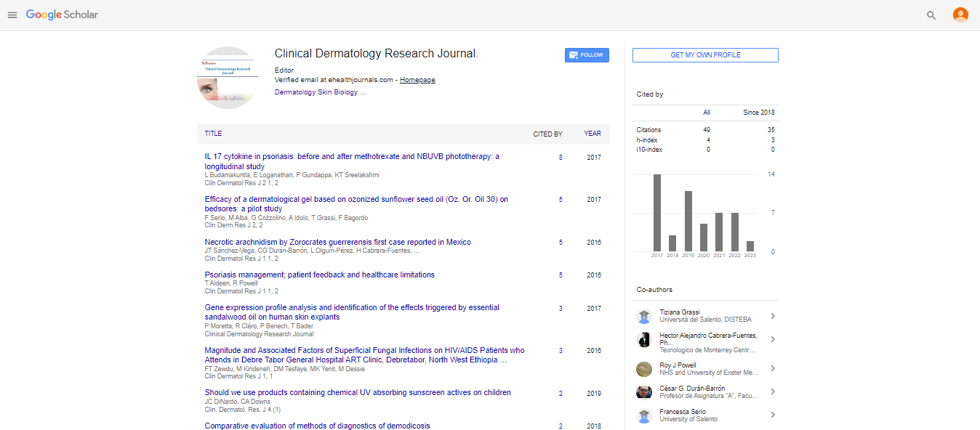The image size is (980, 430).
Task: Click the 2022 bar in citations chart
Action: 734,232
